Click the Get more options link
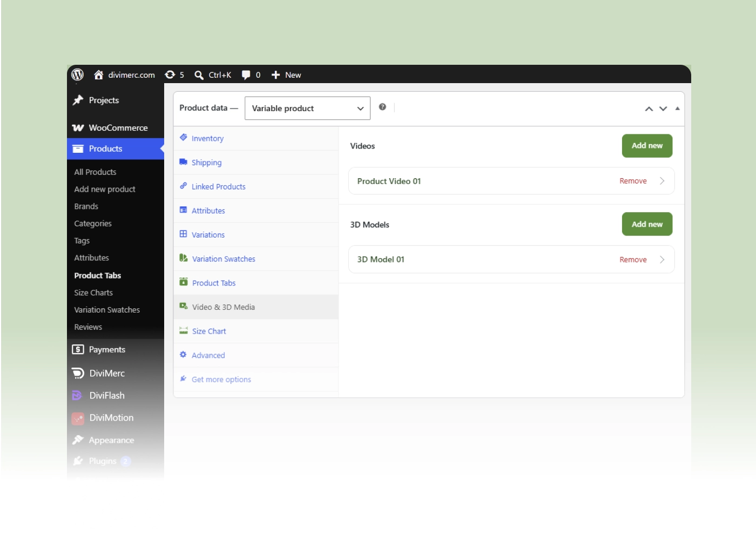Image resolution: width=756 pixels, height=542 pixels. click(x=221, y=380)
